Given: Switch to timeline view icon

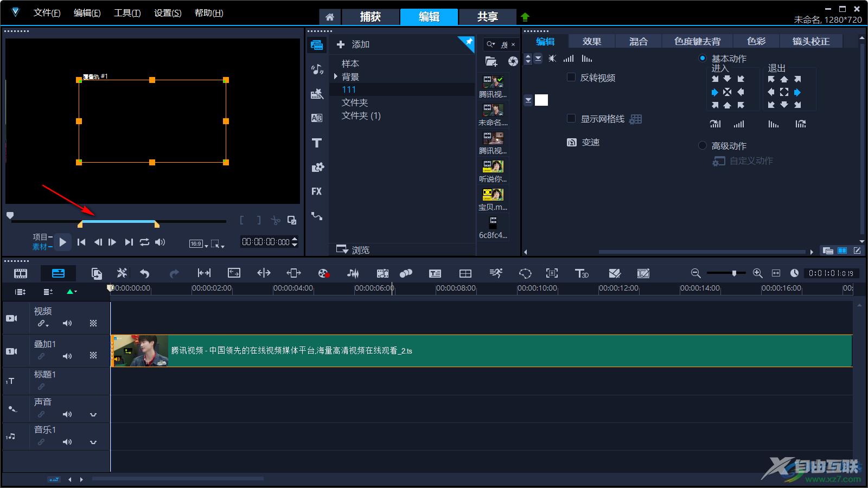Looking at the screenshot, I should point(58,273).
